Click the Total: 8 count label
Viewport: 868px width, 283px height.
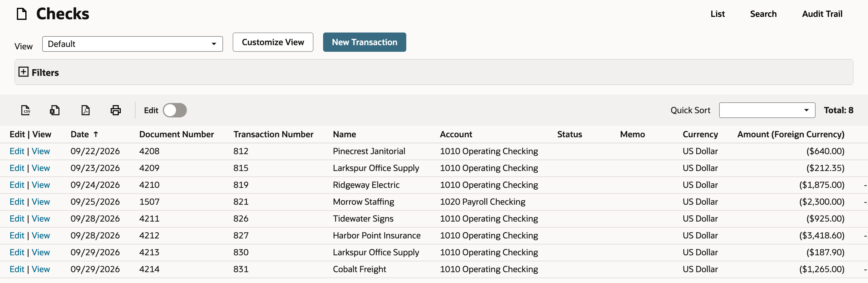838,110
